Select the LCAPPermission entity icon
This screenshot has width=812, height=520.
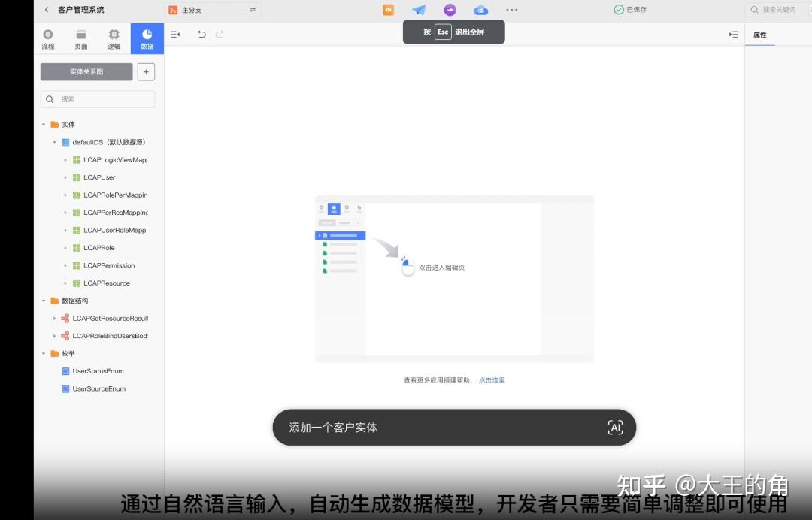click(77, 265)
